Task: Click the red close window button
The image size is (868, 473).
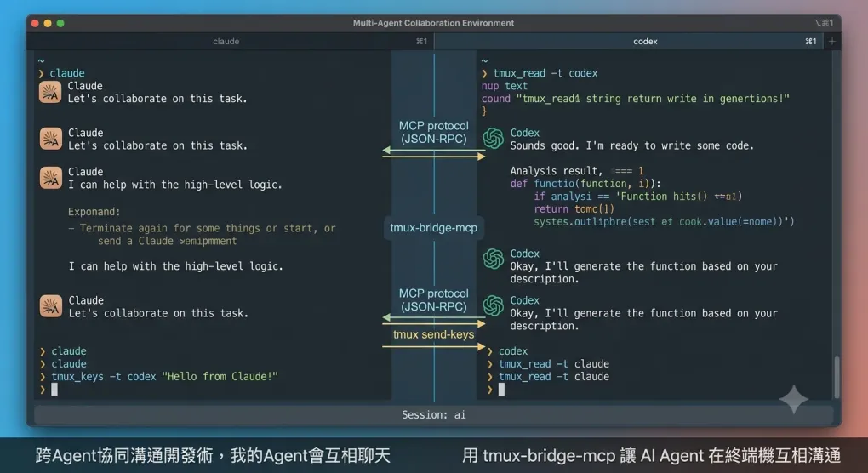Action: [x=36, y=23]
